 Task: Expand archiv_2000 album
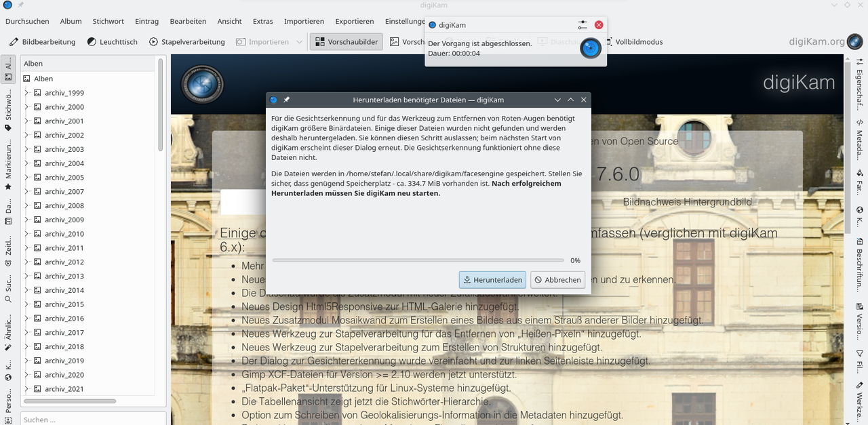click(26, 107)
